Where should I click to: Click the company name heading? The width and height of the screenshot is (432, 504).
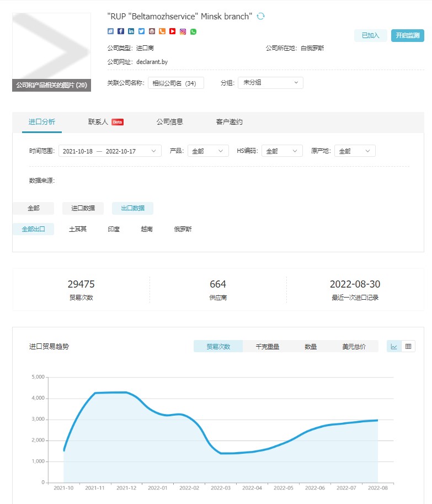180,17
